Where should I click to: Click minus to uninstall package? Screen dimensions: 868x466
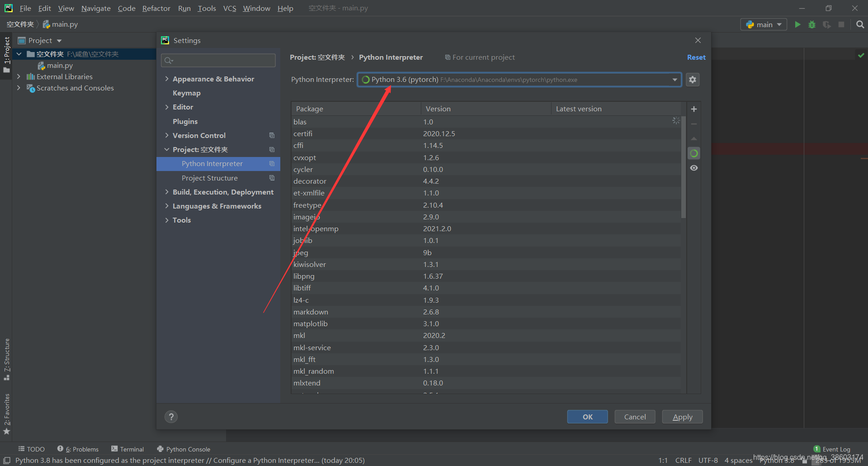click(x=694, y=124)
